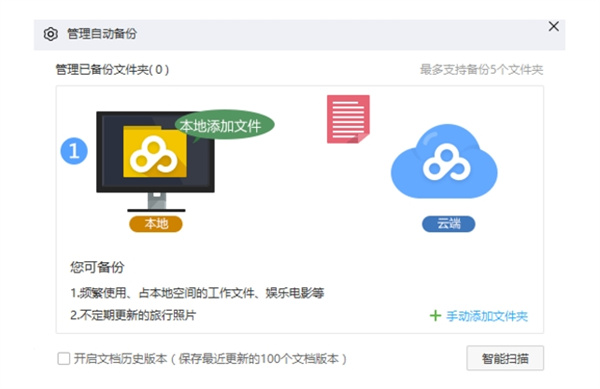Image resolution: width=600 pixels, height=389 pixels.
Task: Click the yellow folder on the monitor
Action: tap(155, 151)
